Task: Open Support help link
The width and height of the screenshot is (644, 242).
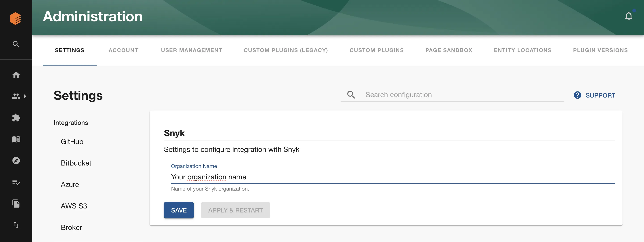Action: (595, 95)
